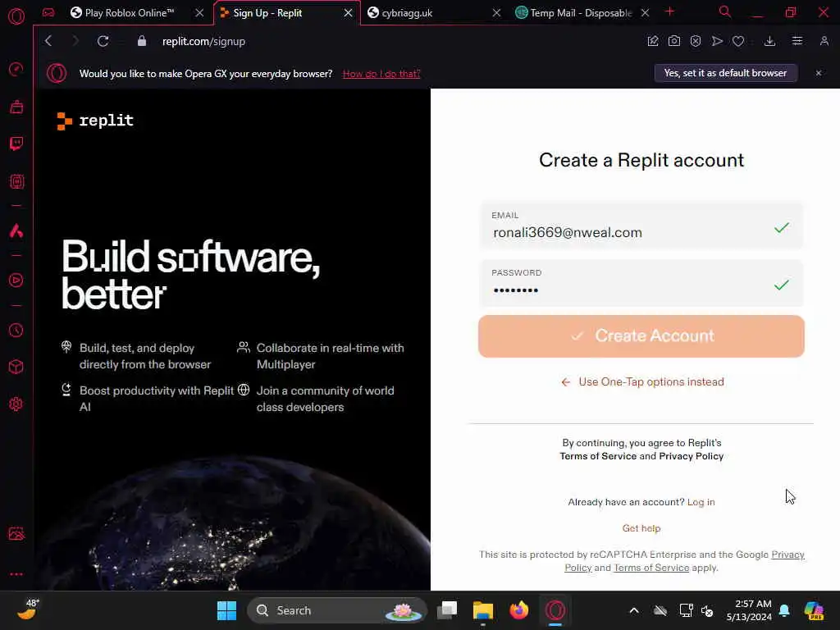Add page to bookmarks with the heart
This screenshot has height=630, width=840.
(x=738, y=41)
